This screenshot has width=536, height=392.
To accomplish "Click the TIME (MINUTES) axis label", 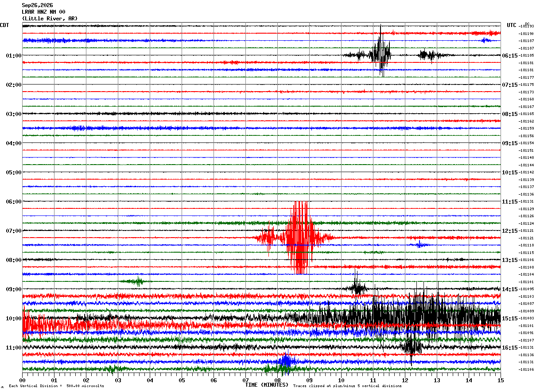I will click(x=267, y=385).
